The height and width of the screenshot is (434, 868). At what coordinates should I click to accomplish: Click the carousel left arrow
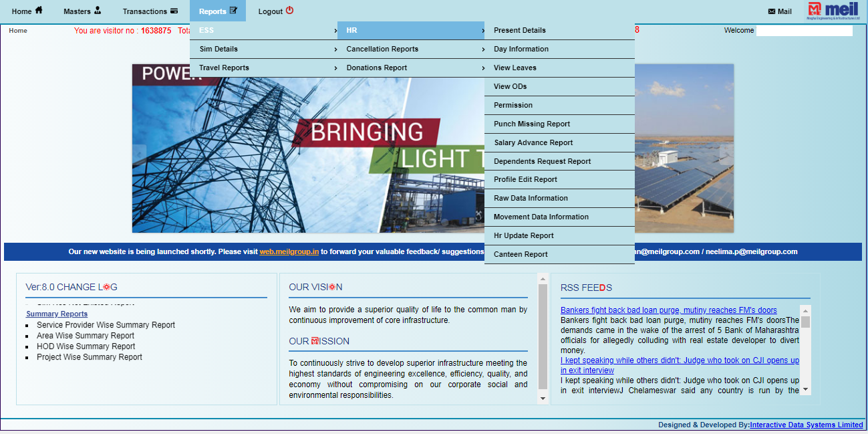coord(139,154)
